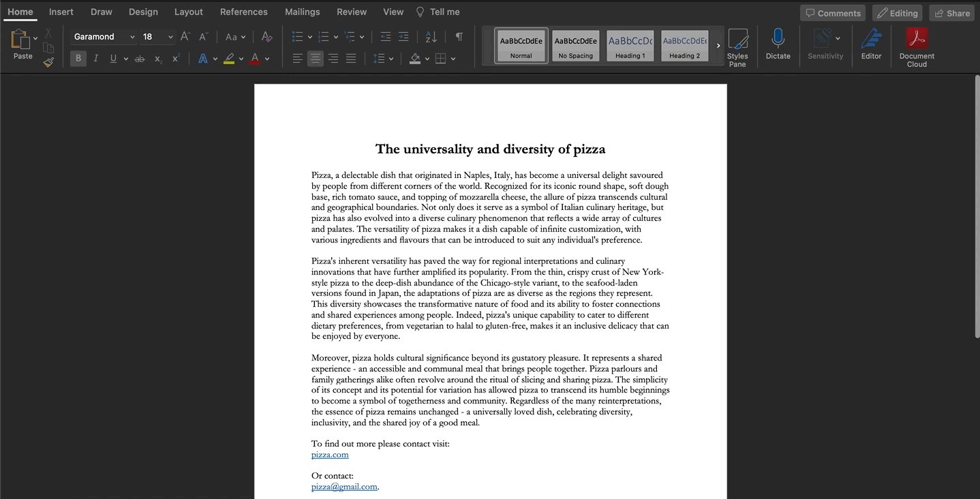Screen dimensions: 980x499
Task: Align text left
Action: coord(298,59)
